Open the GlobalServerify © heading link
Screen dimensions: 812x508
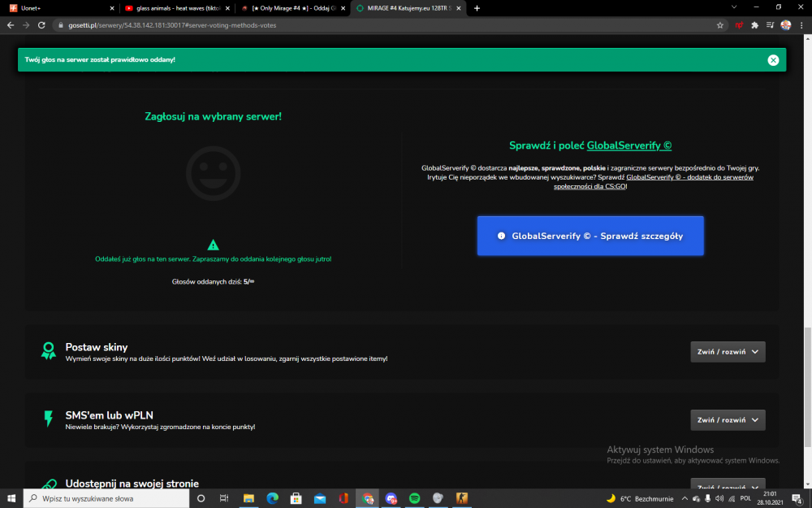pyautogui.click(x=629, y=145)
